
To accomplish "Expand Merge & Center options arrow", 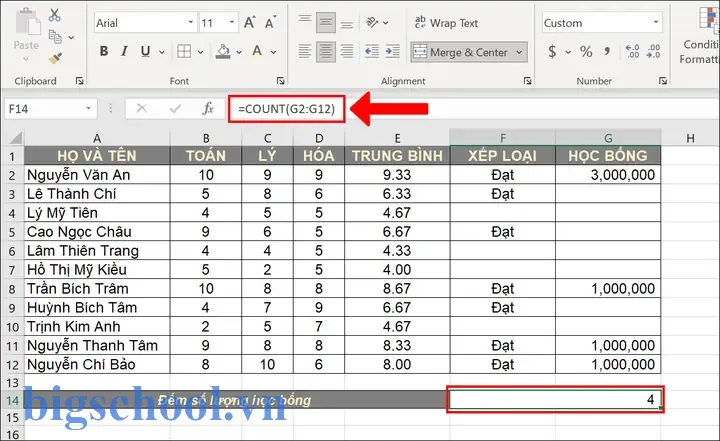I will coord(519,52).
